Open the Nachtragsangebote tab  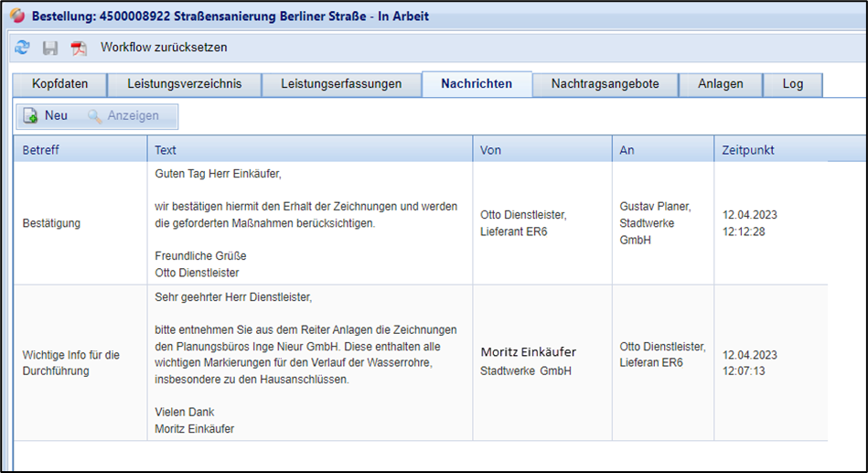coord(605,84)
